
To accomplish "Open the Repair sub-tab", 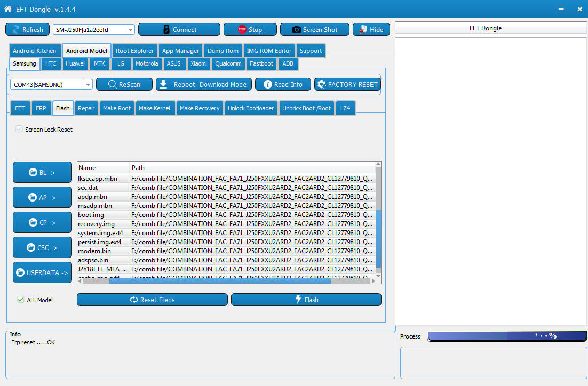I will coord(86,108).
